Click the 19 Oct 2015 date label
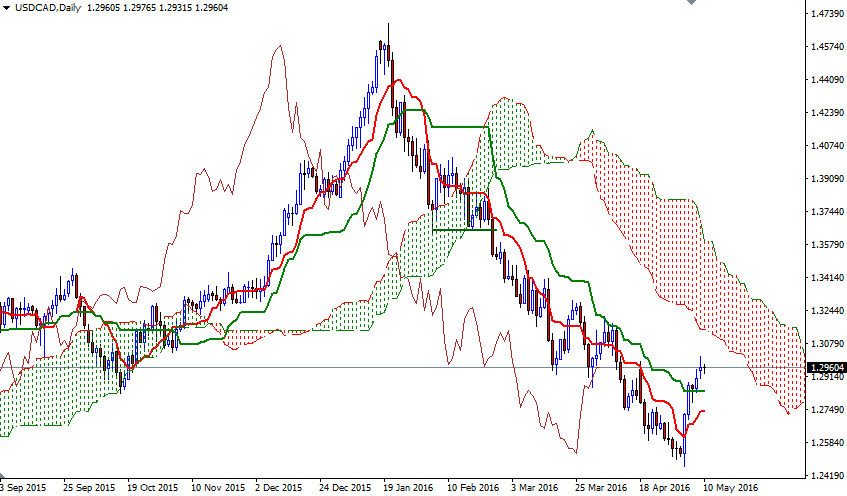Viewport: 847px width, 496px height. click(x=154, y=487)
